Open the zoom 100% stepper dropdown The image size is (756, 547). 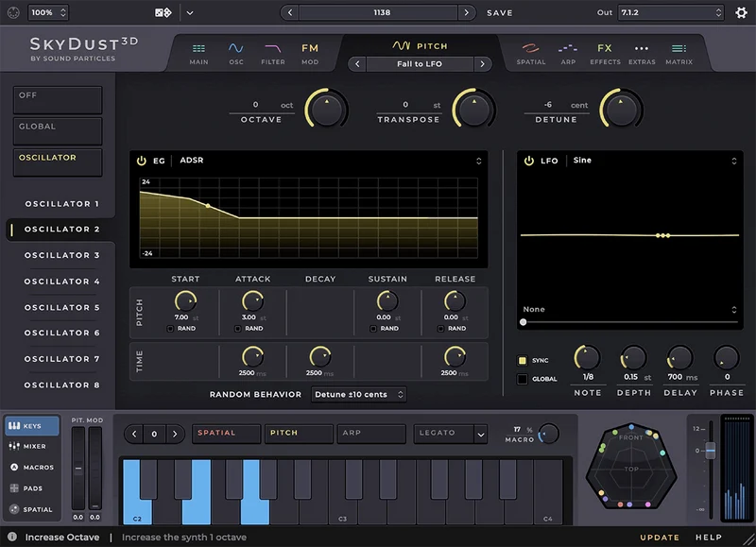48,12
